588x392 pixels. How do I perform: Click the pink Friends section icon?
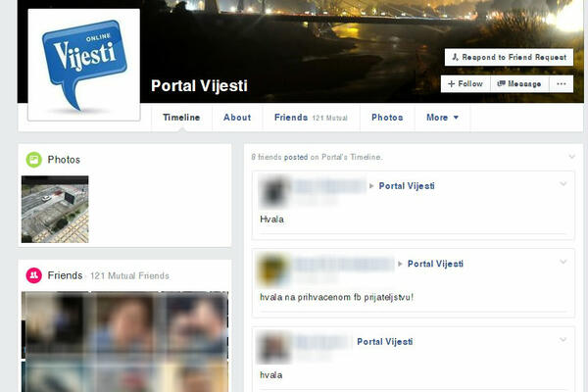33,275
